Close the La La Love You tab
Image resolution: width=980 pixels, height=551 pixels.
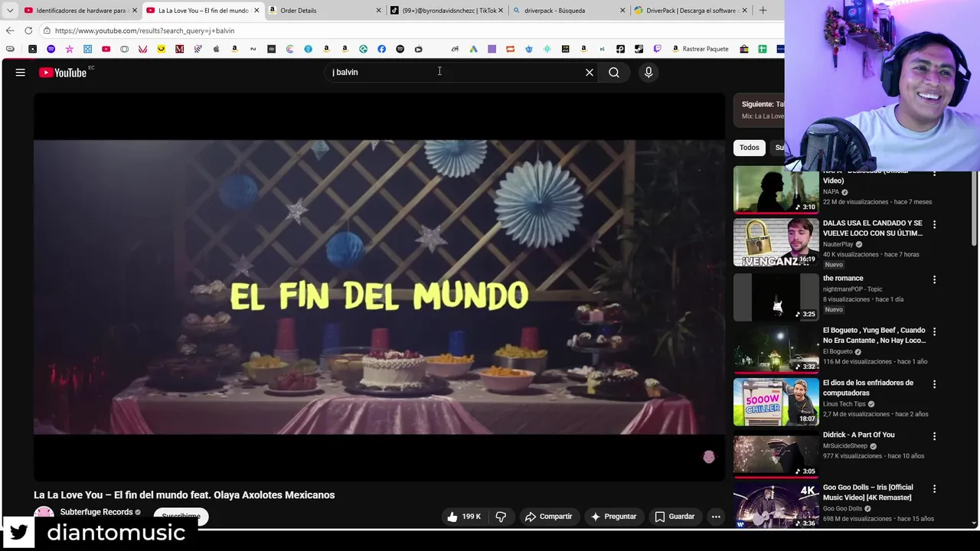pyautogui.click(x=256, y=10)
